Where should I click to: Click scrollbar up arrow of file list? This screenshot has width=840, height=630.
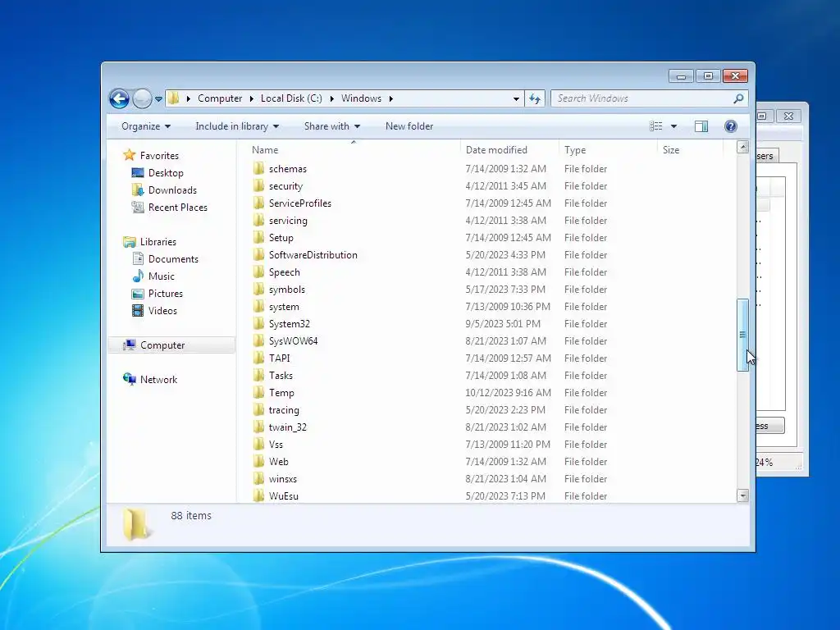coord(742,147)
